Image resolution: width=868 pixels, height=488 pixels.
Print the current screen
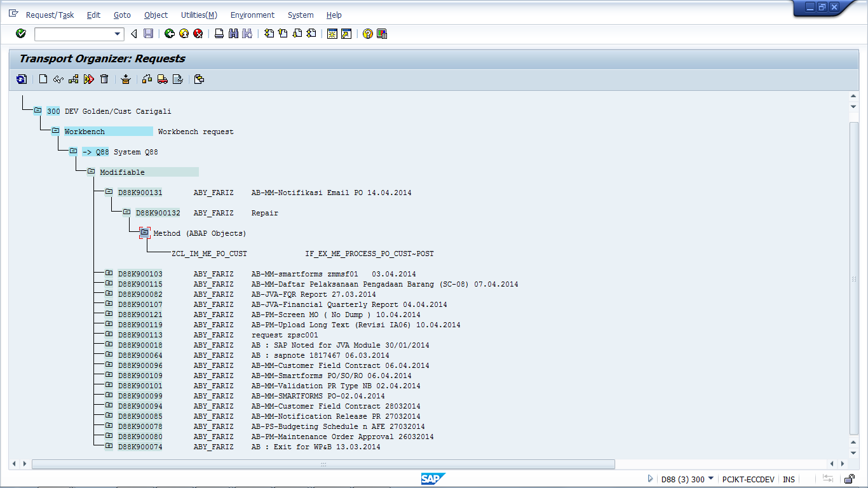point(218,34)
